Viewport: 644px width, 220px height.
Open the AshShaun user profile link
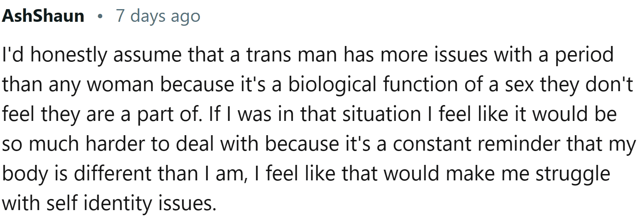coord(43,16)
